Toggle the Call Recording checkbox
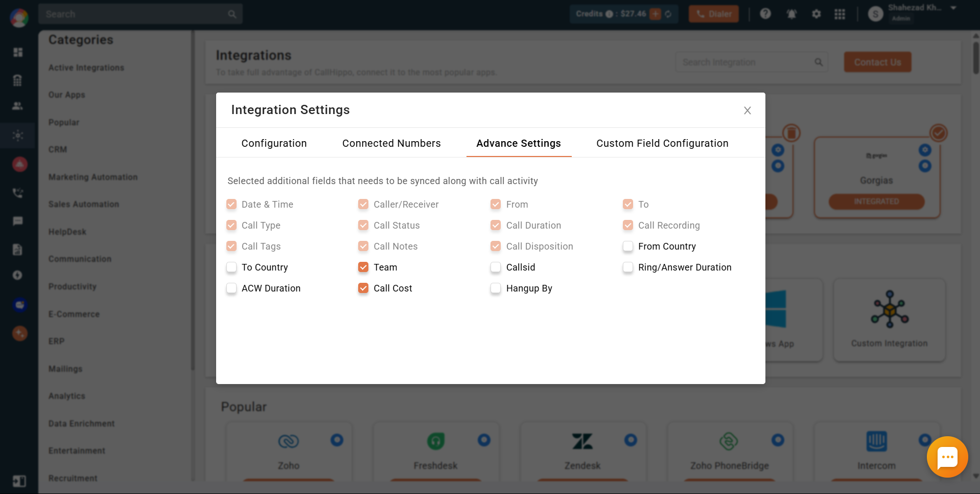Image resolution: width=980 pixels, height=494 pixels. (x=628, y=226)
